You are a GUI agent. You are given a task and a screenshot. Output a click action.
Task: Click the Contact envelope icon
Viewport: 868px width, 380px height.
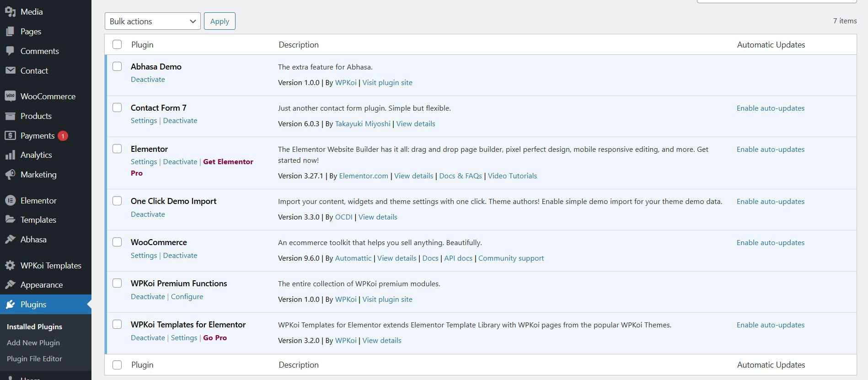(x=10, y=70)
